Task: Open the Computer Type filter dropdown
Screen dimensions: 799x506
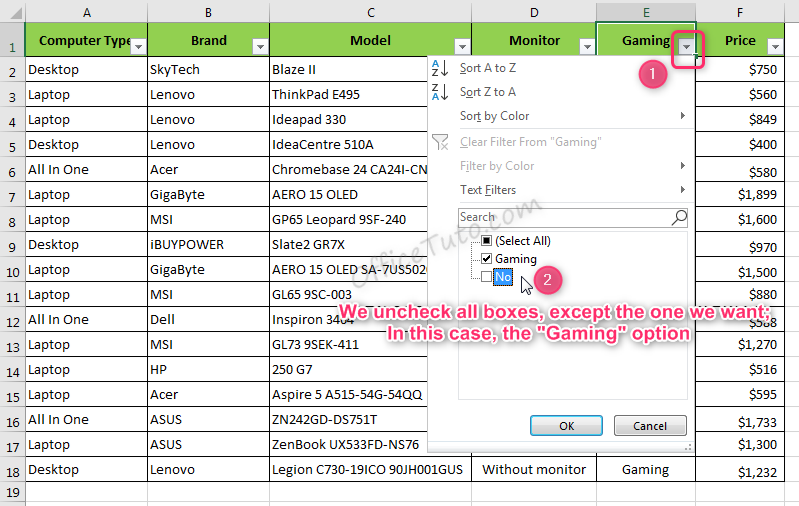Action: click(138, 47)
